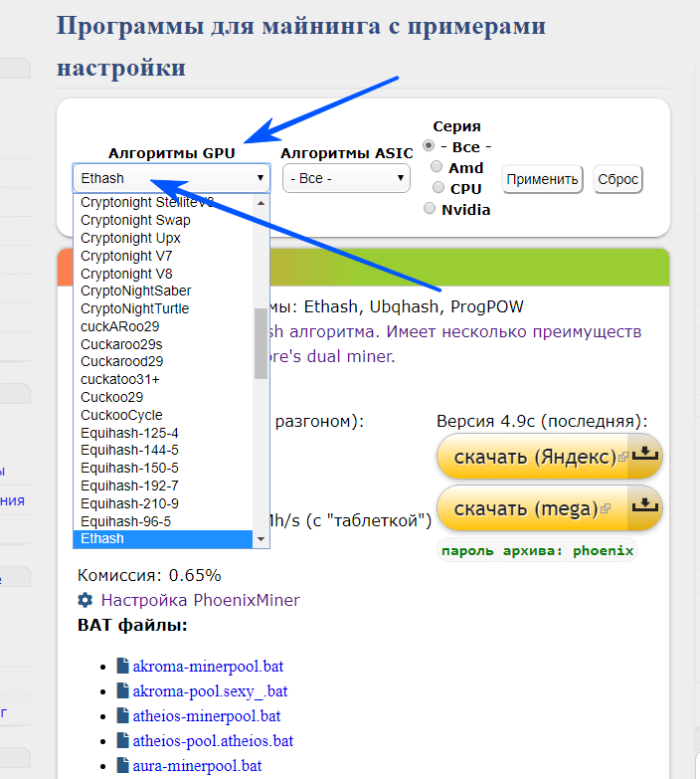Viewport: 700px width, 779px height.
Task: Click the dropdown list scroll-up arrow
Action: [x=261, y=203]
